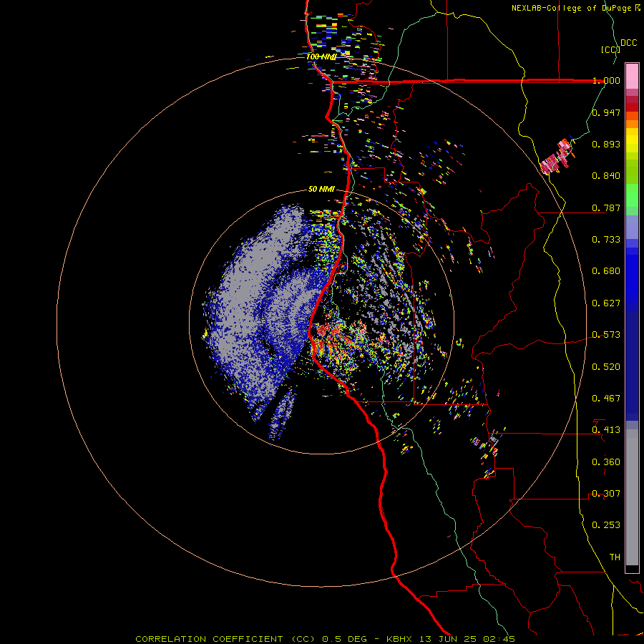Click the 0.307 color scale value
The image size is (644, 644).
[x=606, y=494]
